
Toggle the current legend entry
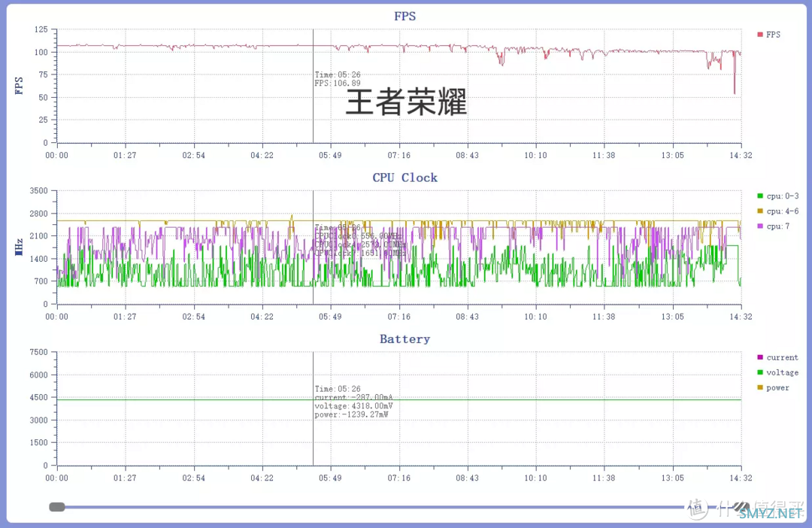pyautogui.click(x=777, y=357)
